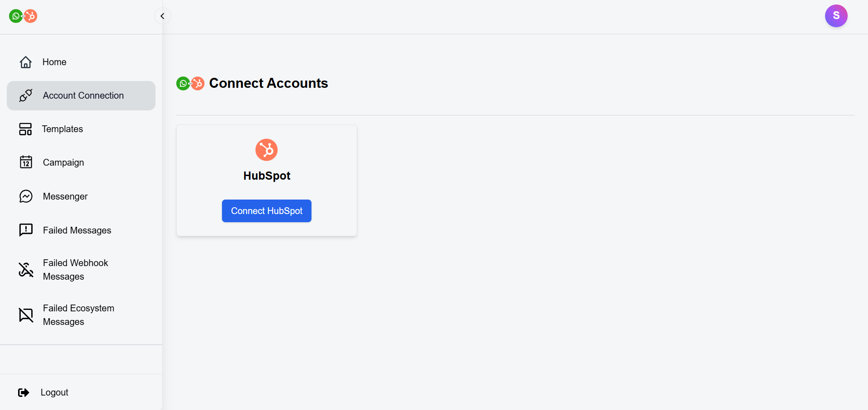Open the user profile avatar menu

coord(836,16)
